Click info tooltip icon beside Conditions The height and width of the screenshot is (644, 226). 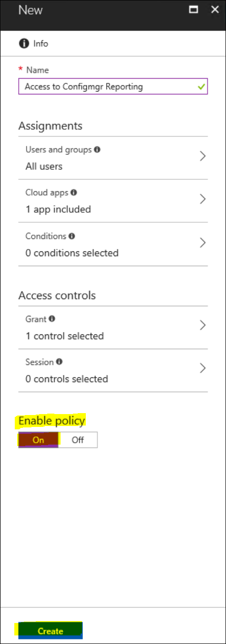tap(72, 236)
